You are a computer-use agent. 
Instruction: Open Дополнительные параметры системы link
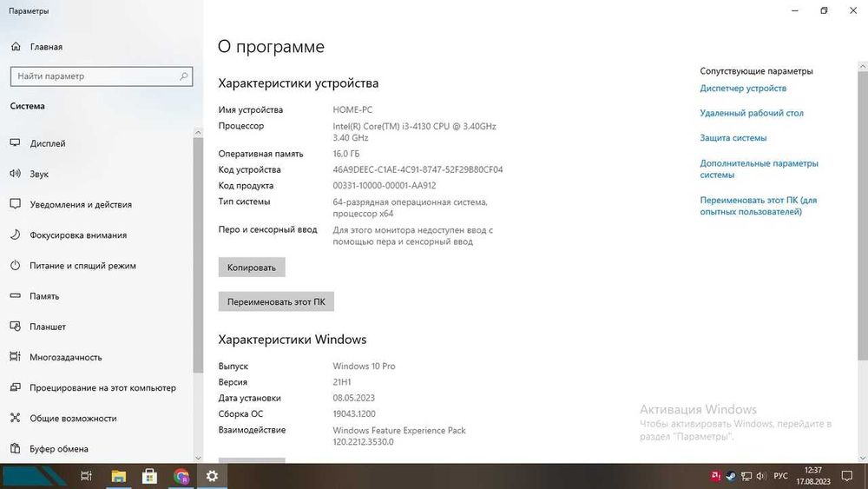coord(759,169)
